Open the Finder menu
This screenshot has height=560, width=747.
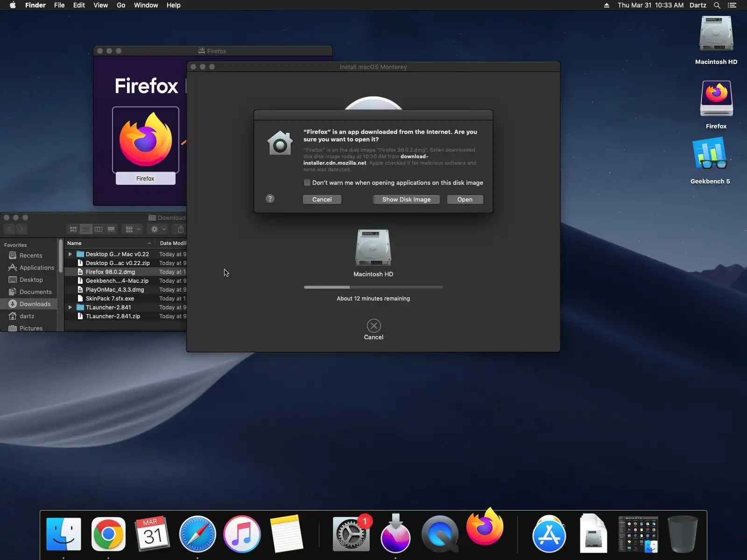tap(35, 5)
